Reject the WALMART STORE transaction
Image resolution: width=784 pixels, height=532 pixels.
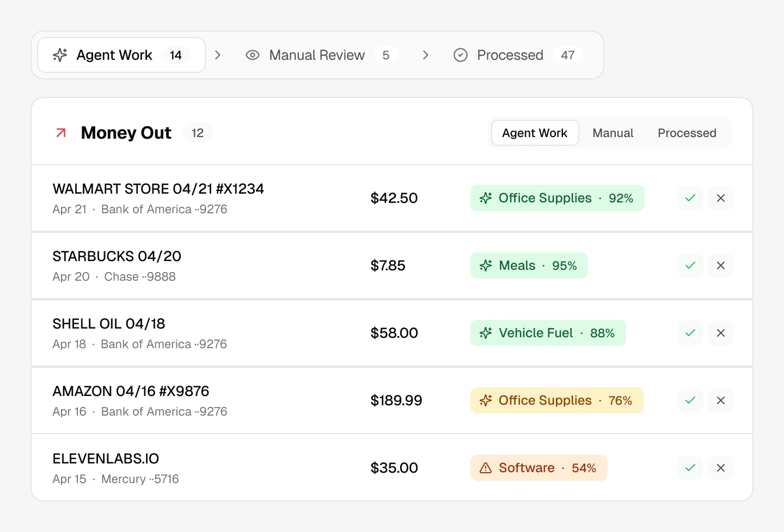click(721, 198)
